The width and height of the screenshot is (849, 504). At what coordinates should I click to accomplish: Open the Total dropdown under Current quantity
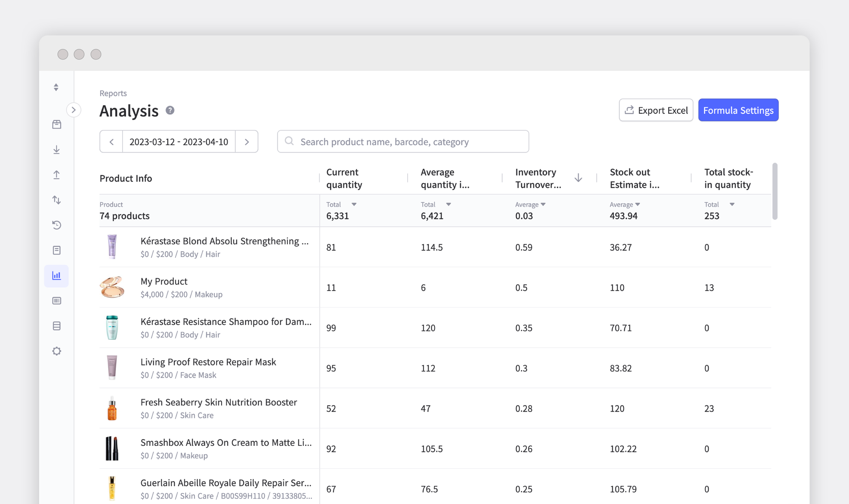click(x=354, y=204)
